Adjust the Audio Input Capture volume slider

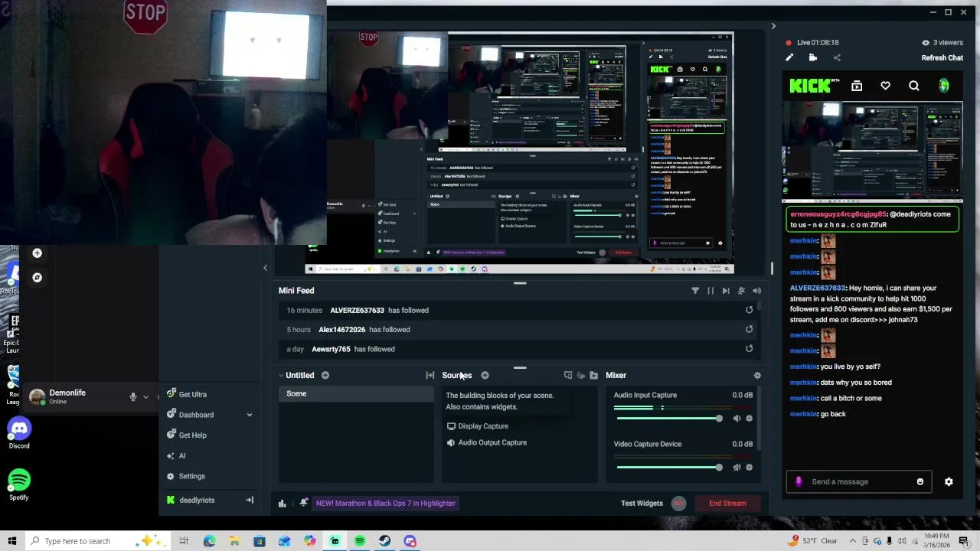[x=668, y=418]
